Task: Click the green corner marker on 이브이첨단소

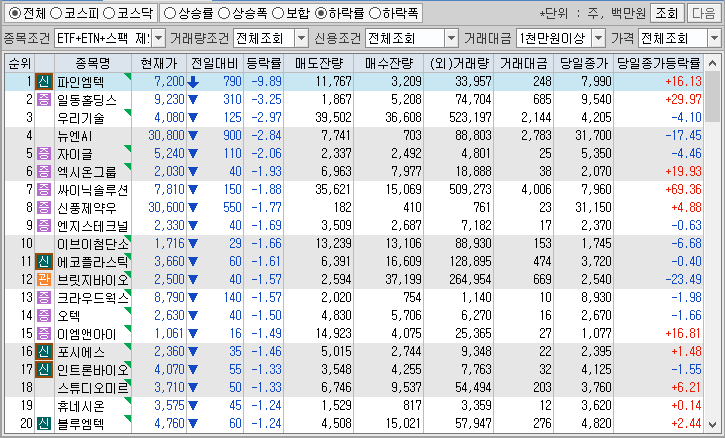Action: point(128,239)
